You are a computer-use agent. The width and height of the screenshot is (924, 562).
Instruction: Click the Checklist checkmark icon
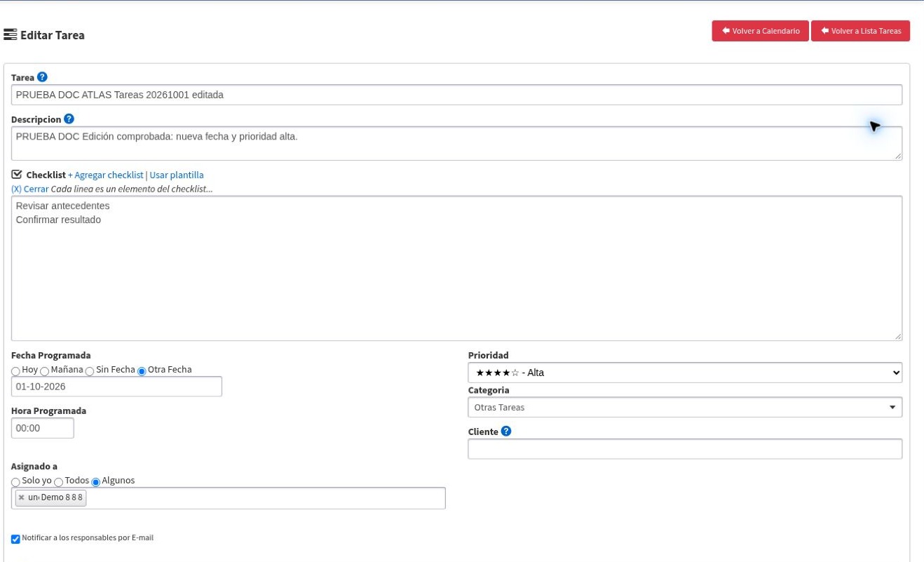coord(17,174)
